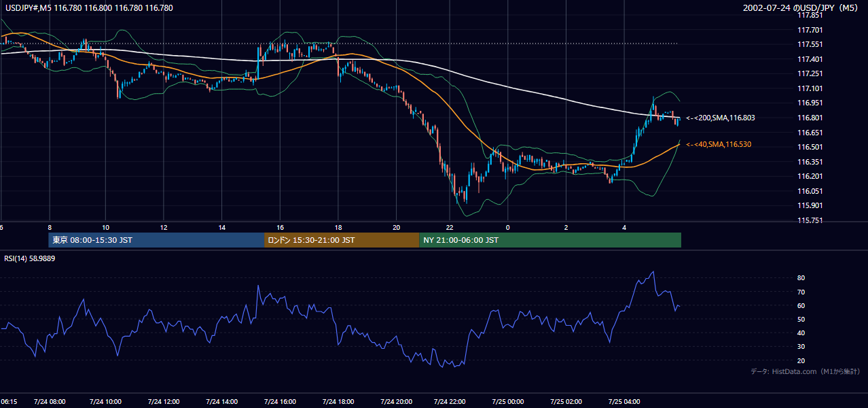The height and width of the screenshot is (408, 868).
Task: Click price axis value 116.051
Action: (811, 191)
